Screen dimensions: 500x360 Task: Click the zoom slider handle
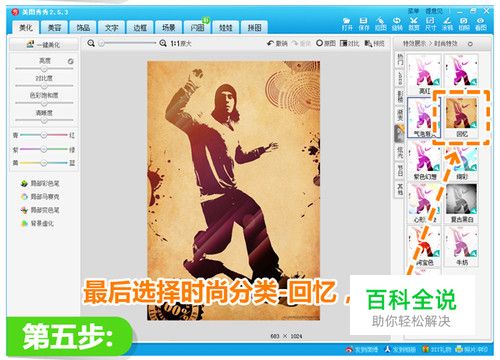point(102,43)
